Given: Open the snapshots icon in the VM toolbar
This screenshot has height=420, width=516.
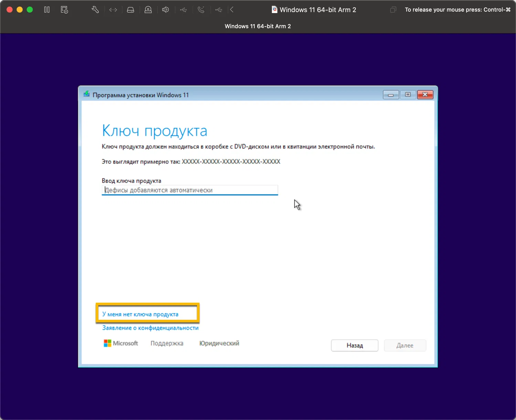Looking at the screenshot, I should point(64,10).
